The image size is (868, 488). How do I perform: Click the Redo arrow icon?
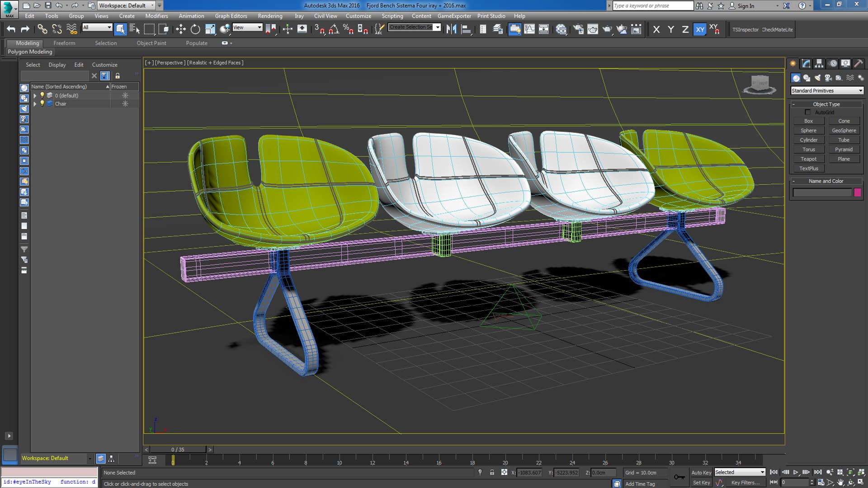pyautogui.click(x=25, y=29)
